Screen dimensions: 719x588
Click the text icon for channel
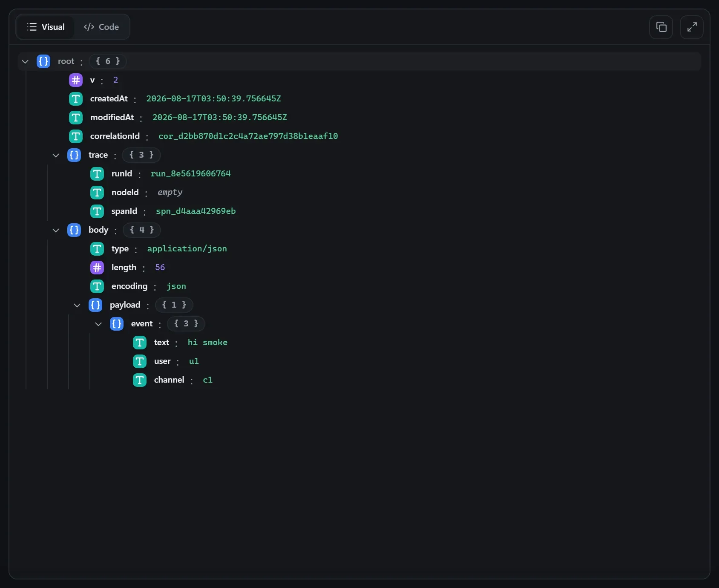[x=140, y=380]
